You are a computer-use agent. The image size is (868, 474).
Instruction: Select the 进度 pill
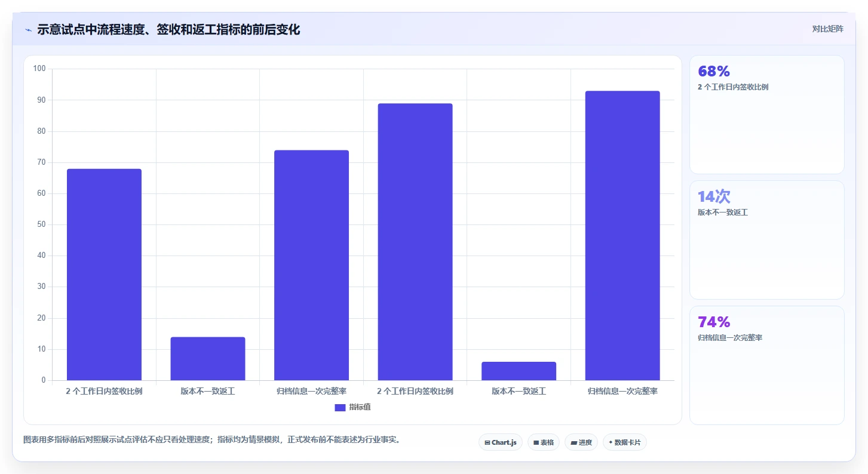[581, 442]
